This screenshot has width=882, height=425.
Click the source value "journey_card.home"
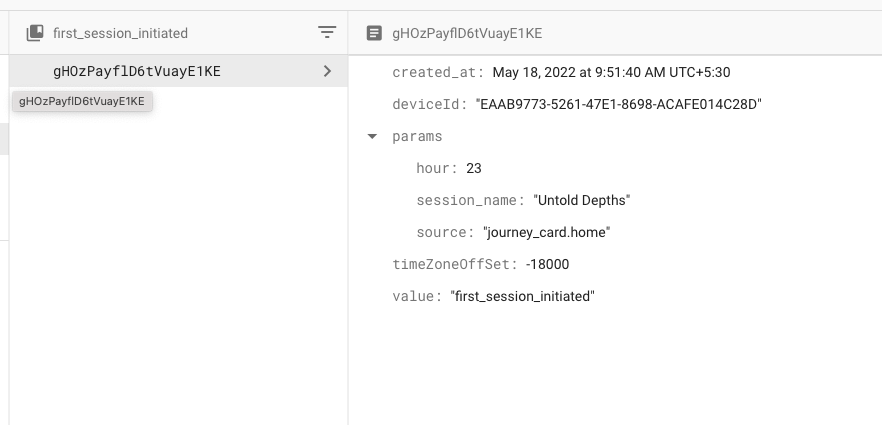pyautogui.click(x=546, y=232)
